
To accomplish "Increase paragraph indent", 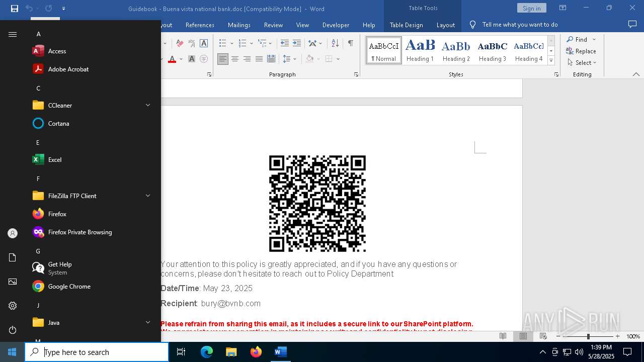I will 297,43.
